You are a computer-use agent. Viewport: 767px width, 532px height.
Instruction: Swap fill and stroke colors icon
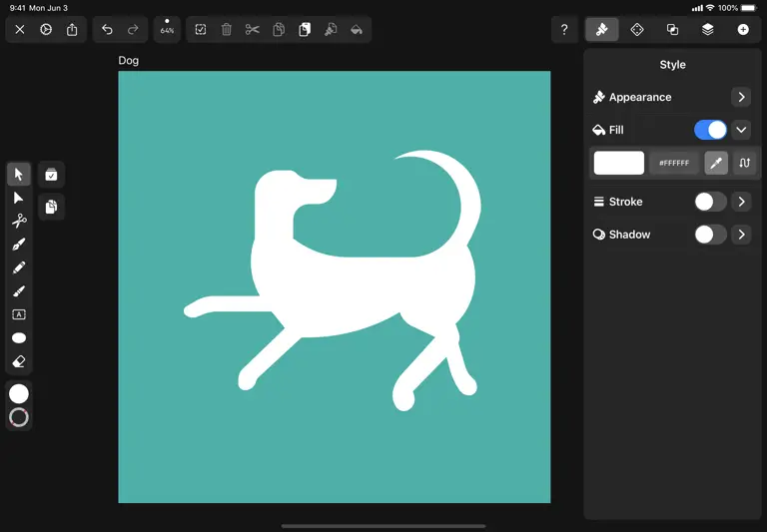(744, 163)
